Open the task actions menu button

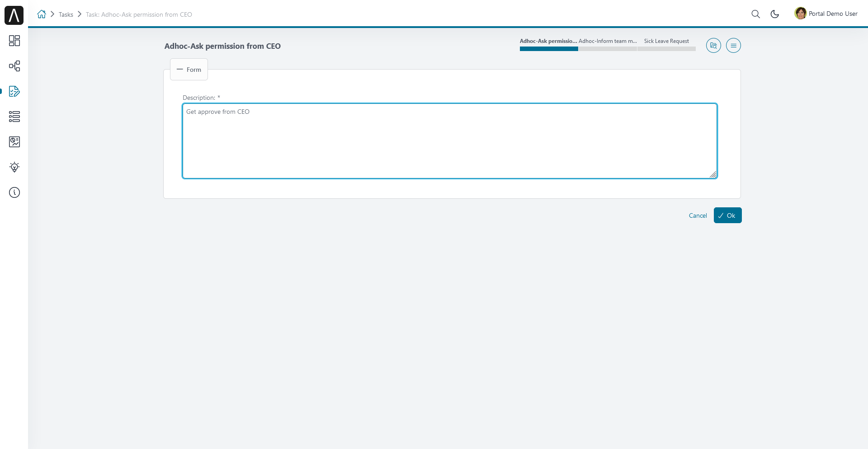pyautogui.click(x=733, y=46)
